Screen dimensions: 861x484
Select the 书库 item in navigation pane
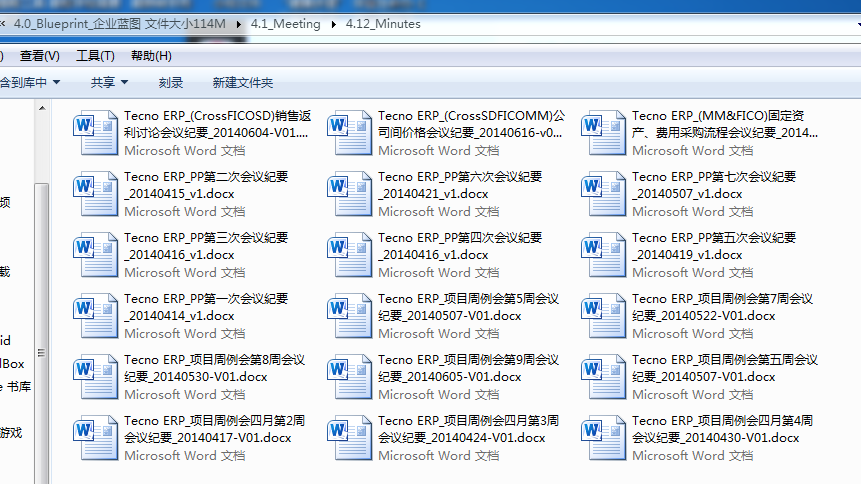[15, 387]
